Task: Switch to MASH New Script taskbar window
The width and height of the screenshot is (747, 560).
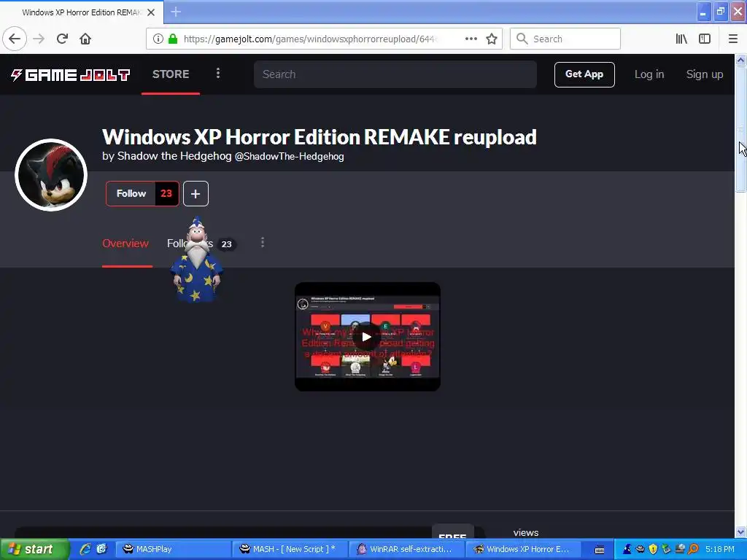Action: (x=290, y=549)
